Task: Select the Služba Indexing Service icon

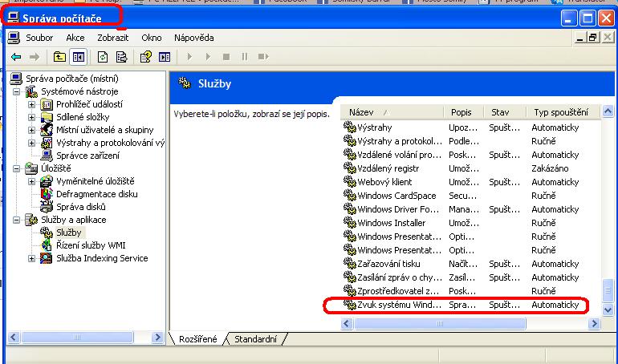Action: coord(47,258)
